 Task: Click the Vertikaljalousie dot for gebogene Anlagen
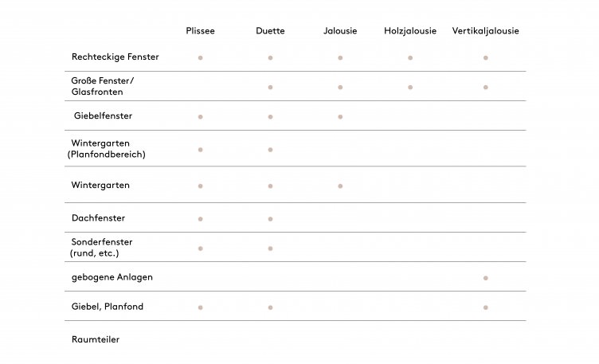point(485,278)
